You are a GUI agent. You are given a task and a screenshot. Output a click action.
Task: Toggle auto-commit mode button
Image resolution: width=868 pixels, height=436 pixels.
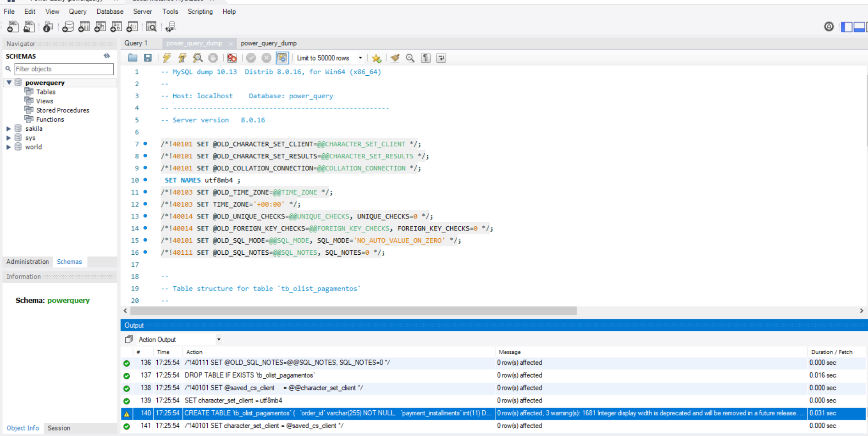click(282, 58)
